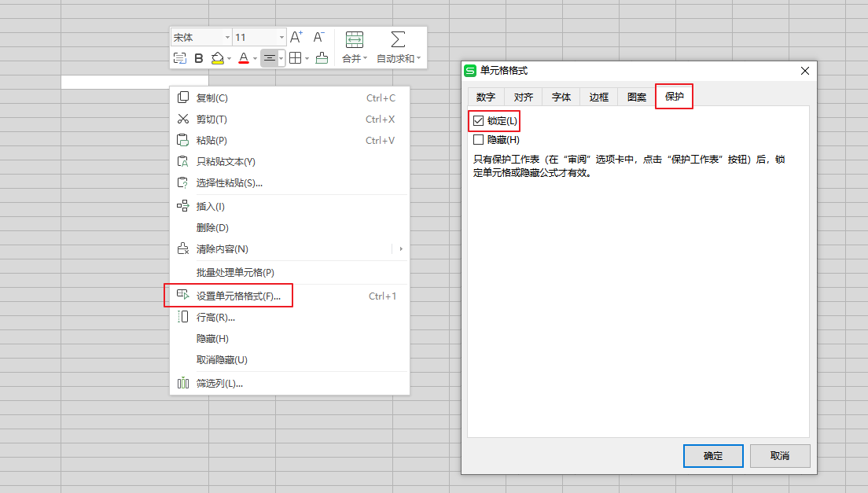The height and width of the screenshot is (493, 868).
Task: Click the selected white cell in the sheet
Action: 134,82
